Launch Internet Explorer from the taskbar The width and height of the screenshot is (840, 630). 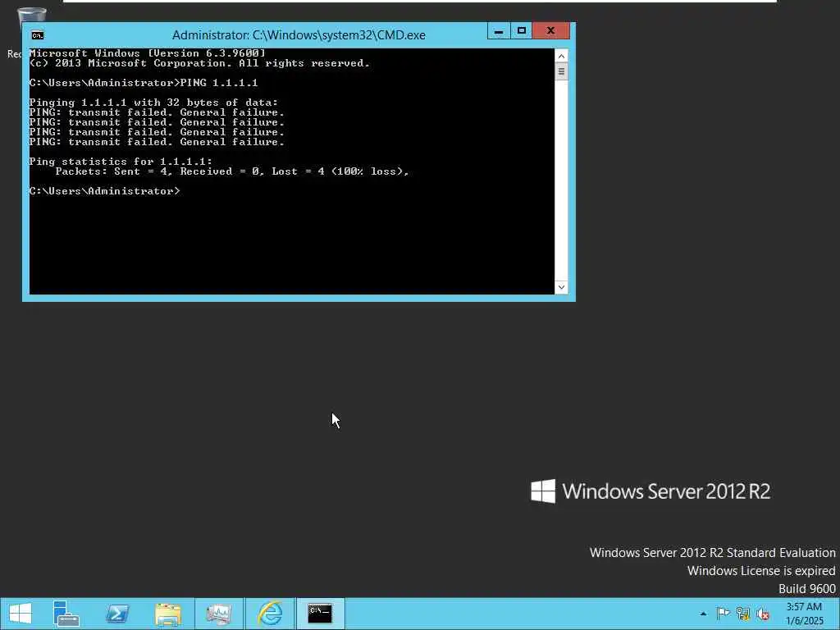269,614
